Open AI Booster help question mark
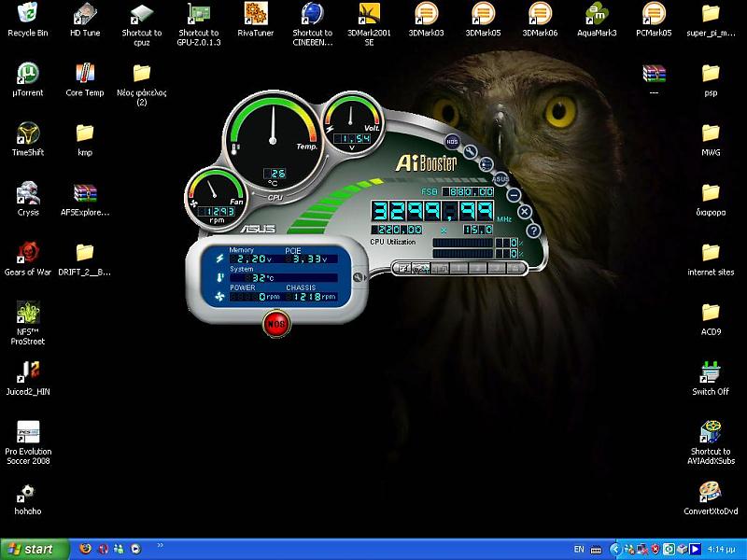747x560 pixels. click(533, 231)
